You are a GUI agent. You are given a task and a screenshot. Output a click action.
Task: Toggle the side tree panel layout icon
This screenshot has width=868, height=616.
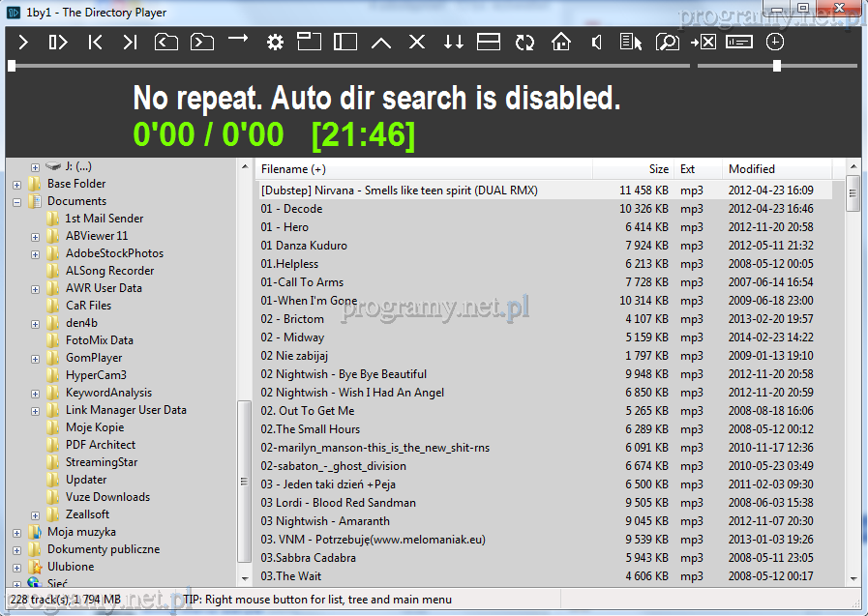click(345, 42)
